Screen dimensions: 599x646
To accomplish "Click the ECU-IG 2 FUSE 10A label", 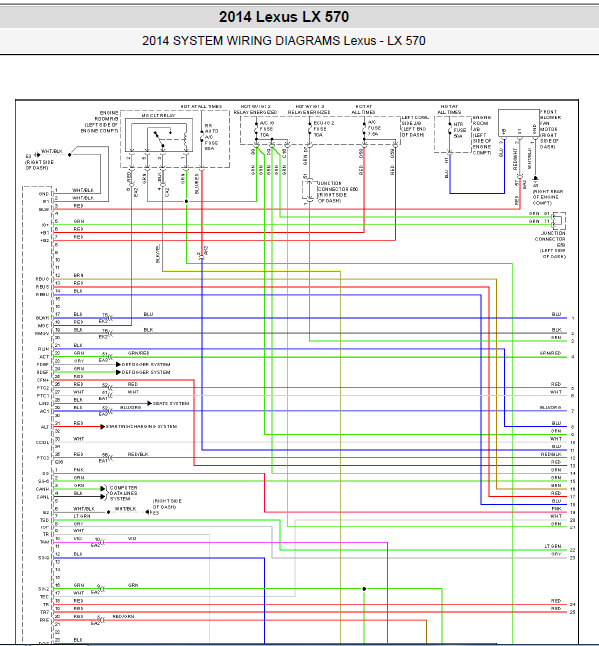I will [x=323, y=129].
